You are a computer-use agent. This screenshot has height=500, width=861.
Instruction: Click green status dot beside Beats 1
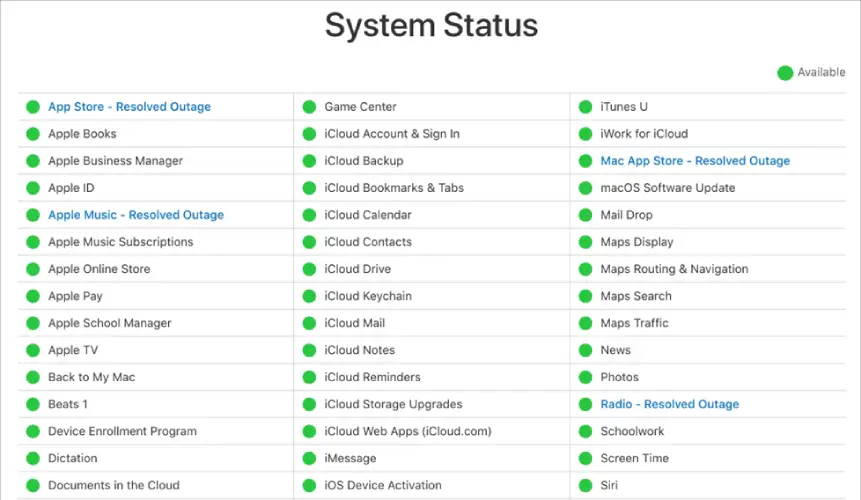click(33, 404)
